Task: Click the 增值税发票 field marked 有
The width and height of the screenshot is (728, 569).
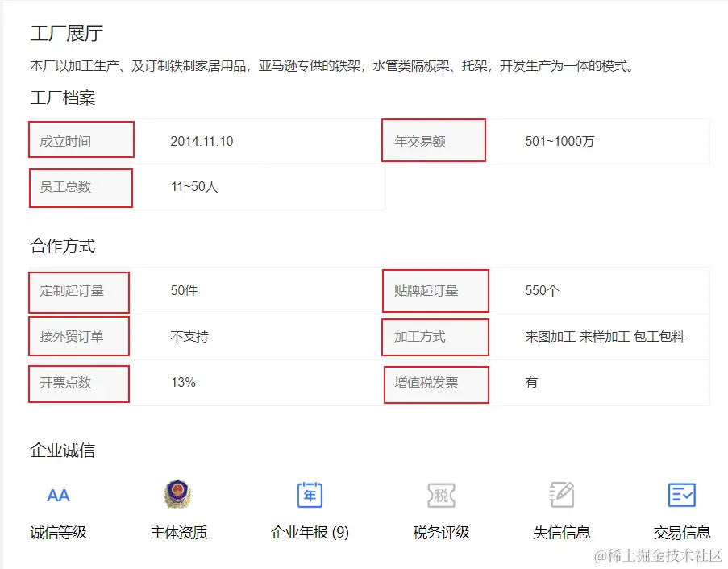Action: tap(436, 384)
